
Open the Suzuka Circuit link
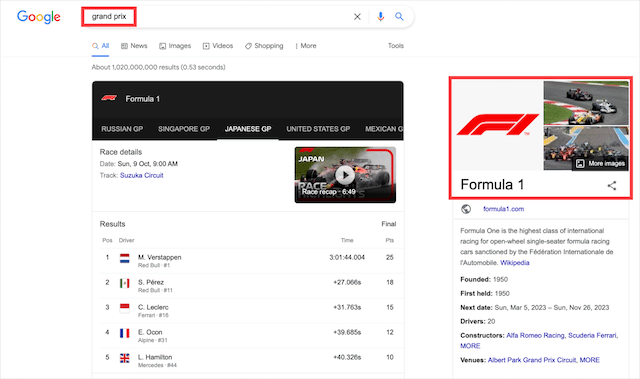142,175
